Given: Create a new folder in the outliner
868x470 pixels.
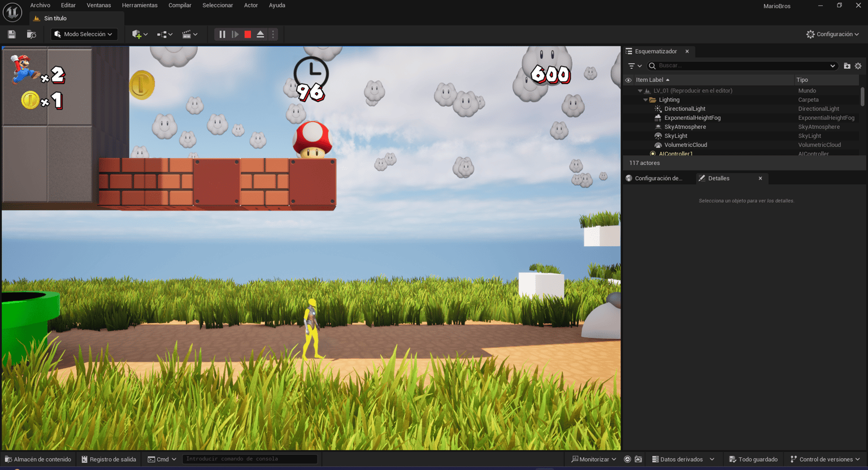Looking at the screenshot, I should pyautogui.click(x=847, y=66).
